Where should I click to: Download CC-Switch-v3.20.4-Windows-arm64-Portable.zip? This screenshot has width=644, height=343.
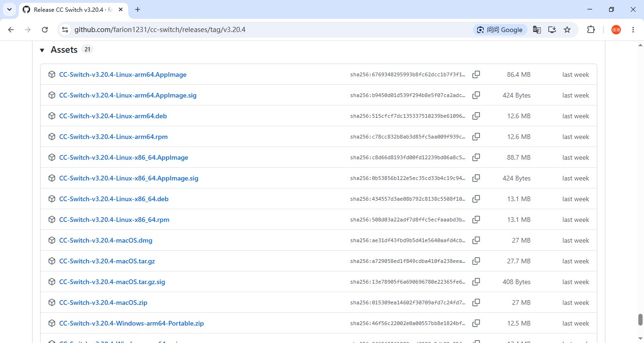tap(132, 323)
